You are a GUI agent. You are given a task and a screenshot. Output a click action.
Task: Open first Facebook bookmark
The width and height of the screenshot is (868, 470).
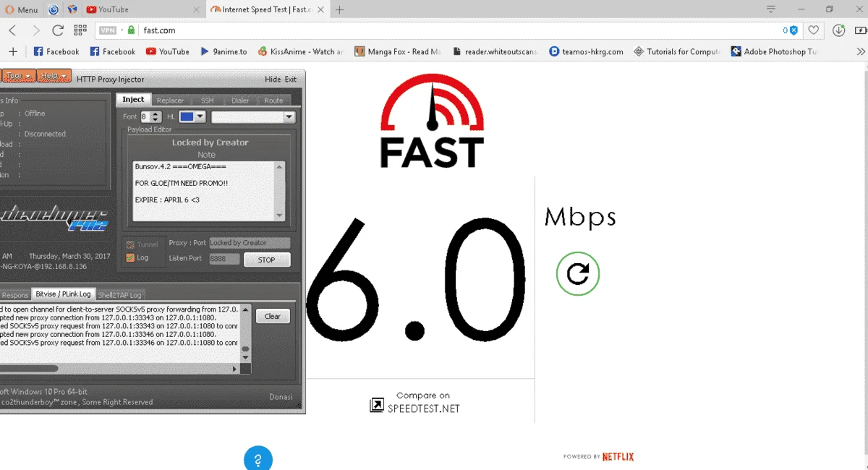pyautogui.click(x=56, y=51)
